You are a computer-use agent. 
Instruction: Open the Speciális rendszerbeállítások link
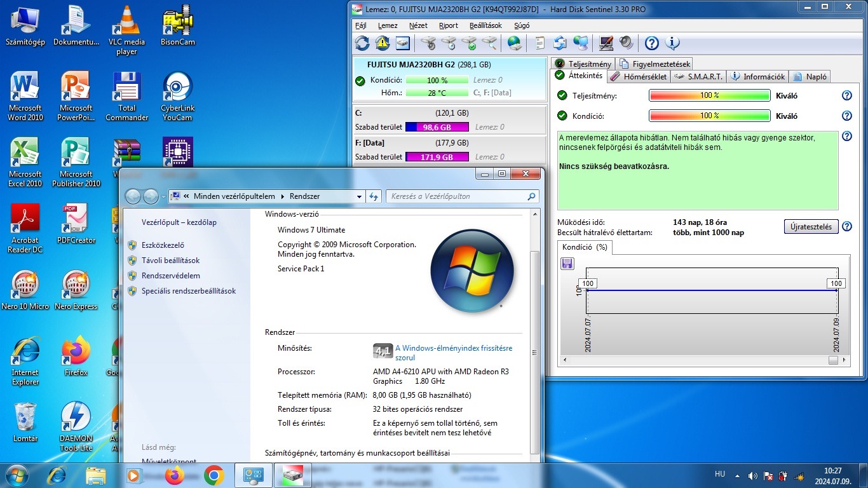tap(189, 291)
